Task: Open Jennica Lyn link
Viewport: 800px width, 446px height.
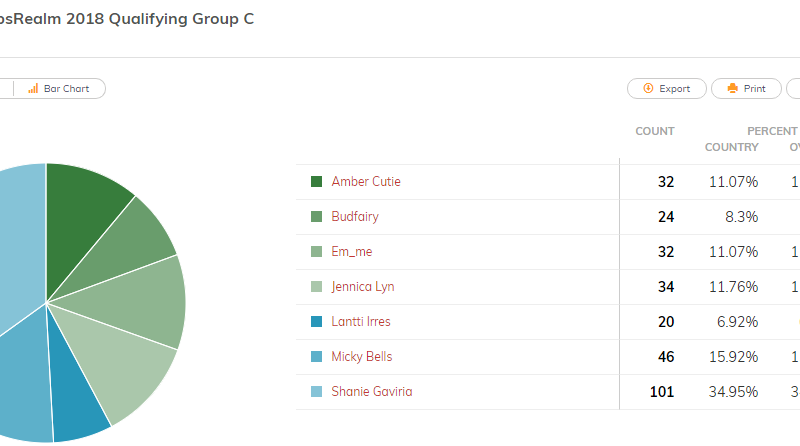Action: 363,286
